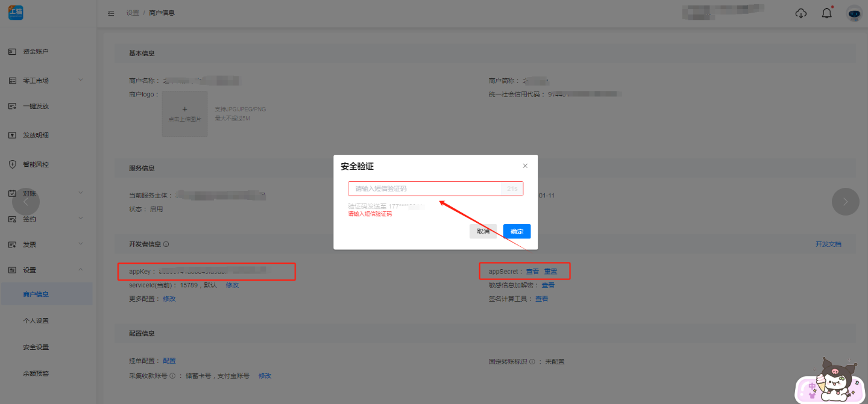Open 发放明细 in the sidebar
This screenshot has width=868, height=404.
[36, 135]
